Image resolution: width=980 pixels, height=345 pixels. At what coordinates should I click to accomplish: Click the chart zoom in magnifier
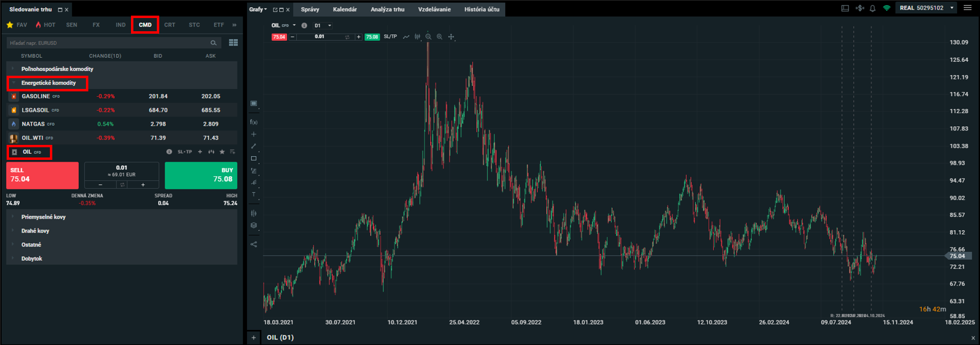pos(440,37)
